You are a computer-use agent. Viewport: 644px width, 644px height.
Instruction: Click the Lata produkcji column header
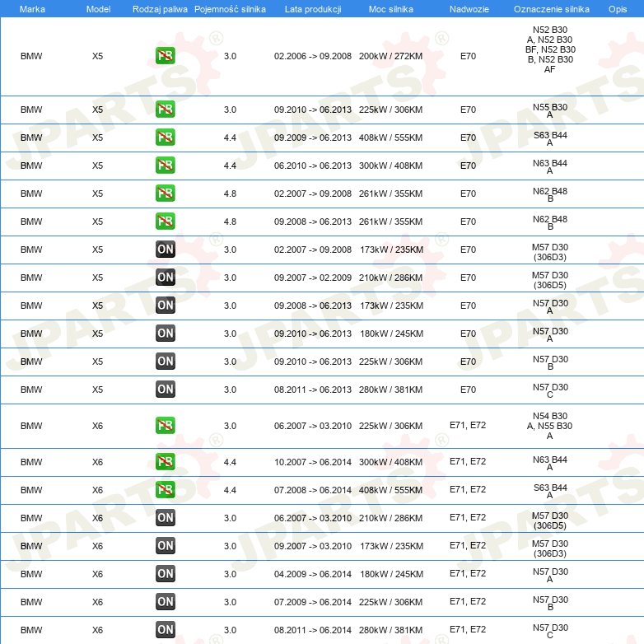313,8
